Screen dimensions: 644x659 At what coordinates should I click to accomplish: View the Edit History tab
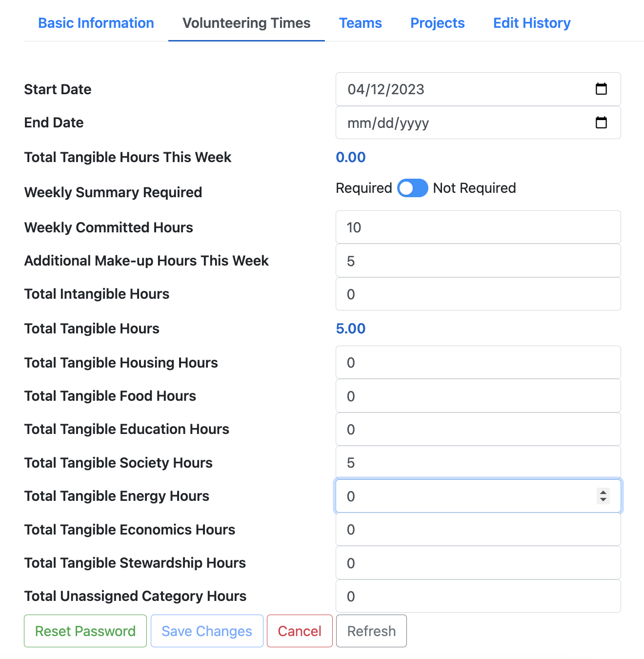pyautogui.click(x=532, y=23)
